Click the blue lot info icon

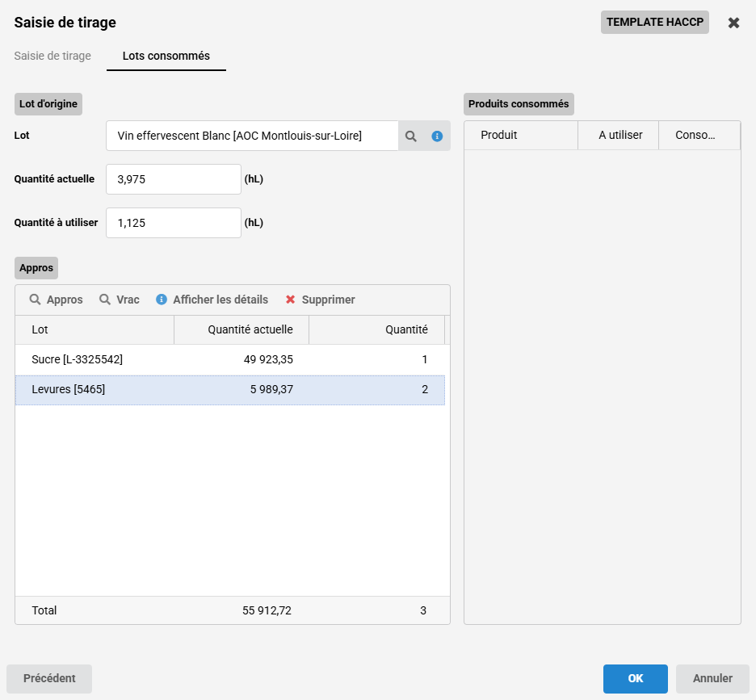[437, 136]
